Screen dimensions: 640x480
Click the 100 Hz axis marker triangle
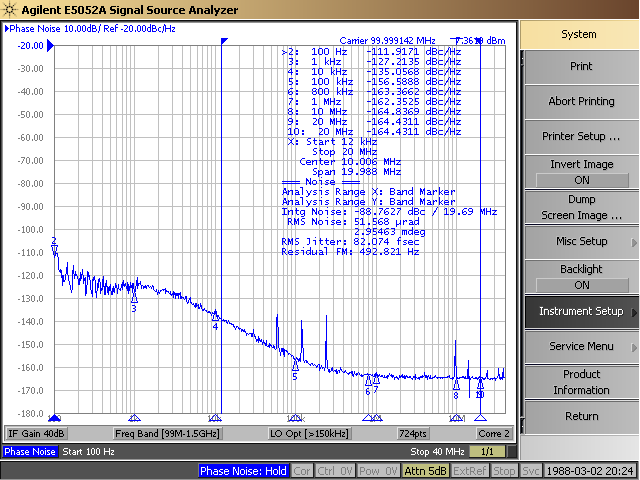tap(54, 418)
